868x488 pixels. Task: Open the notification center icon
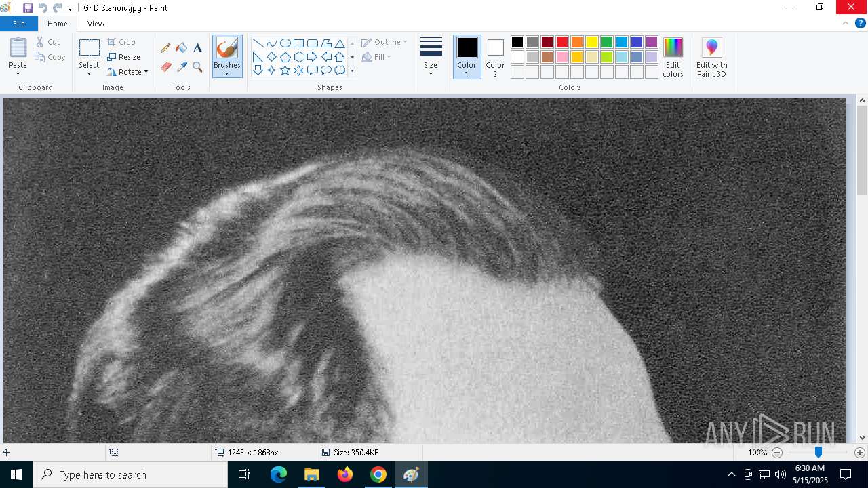coord(846,474)
